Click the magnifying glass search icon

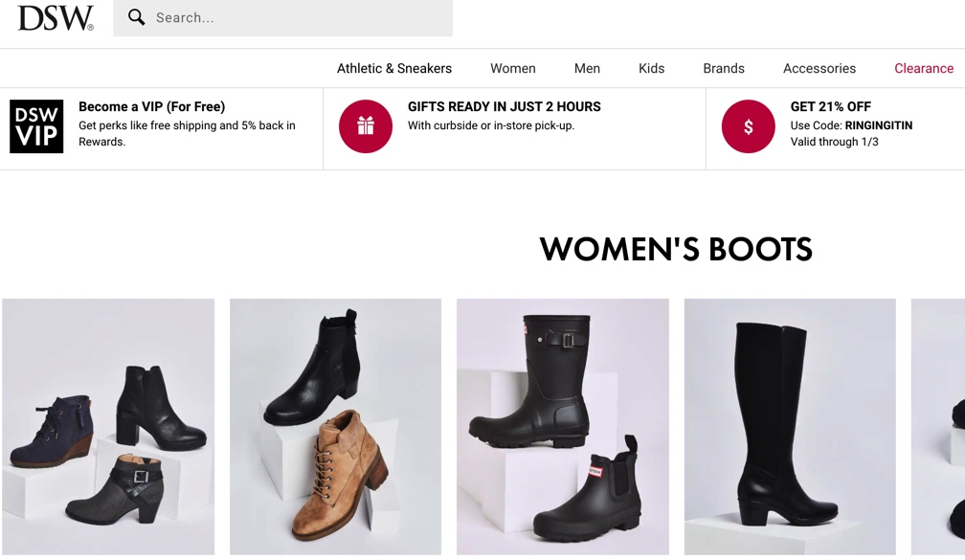tap(137, 17)
